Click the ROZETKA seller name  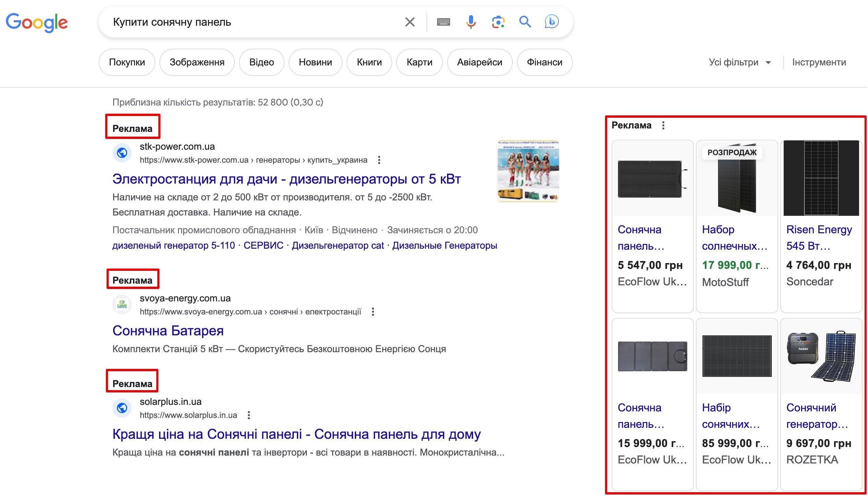click(812, 460)
